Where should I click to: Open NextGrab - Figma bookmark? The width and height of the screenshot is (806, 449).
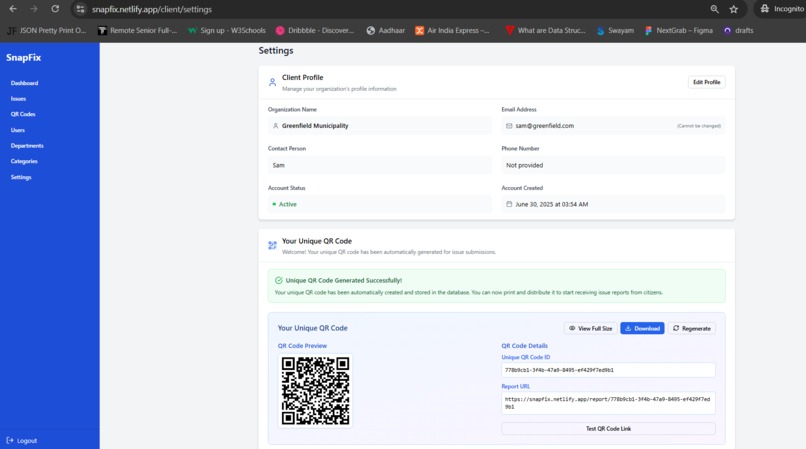[x=679, y=30]
